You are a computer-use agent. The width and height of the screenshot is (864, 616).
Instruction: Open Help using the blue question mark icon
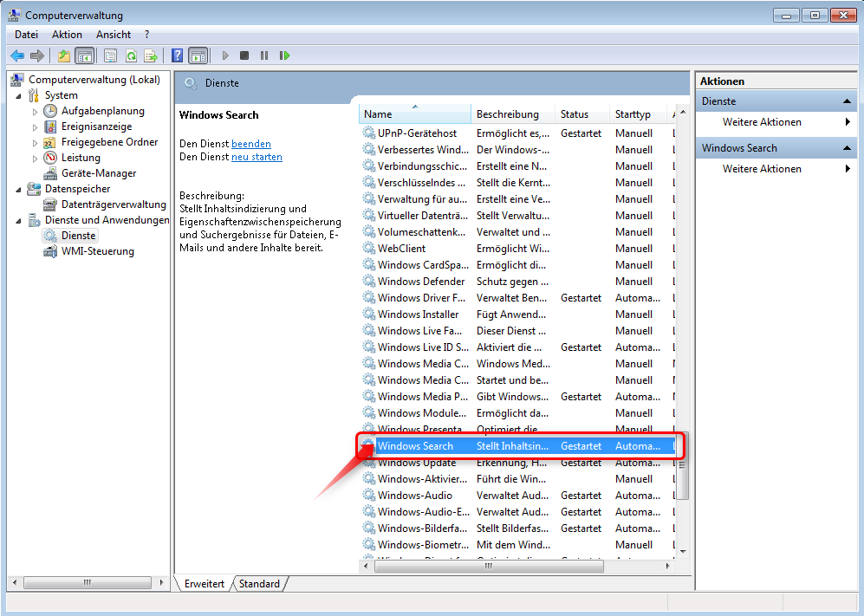pos(177,55)
